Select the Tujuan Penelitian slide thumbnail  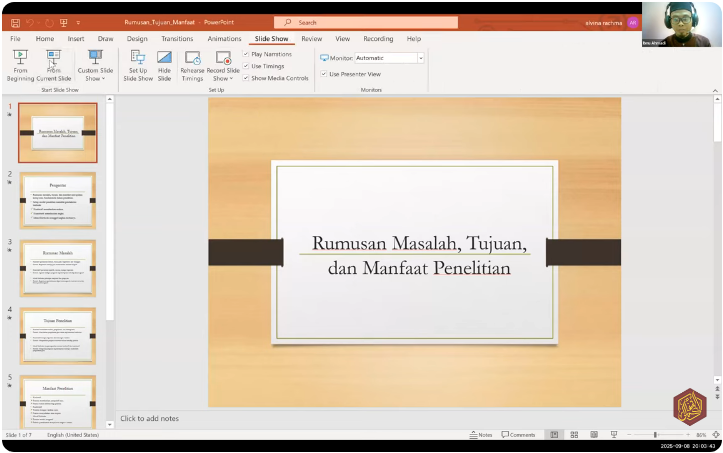tap(57, 335)
